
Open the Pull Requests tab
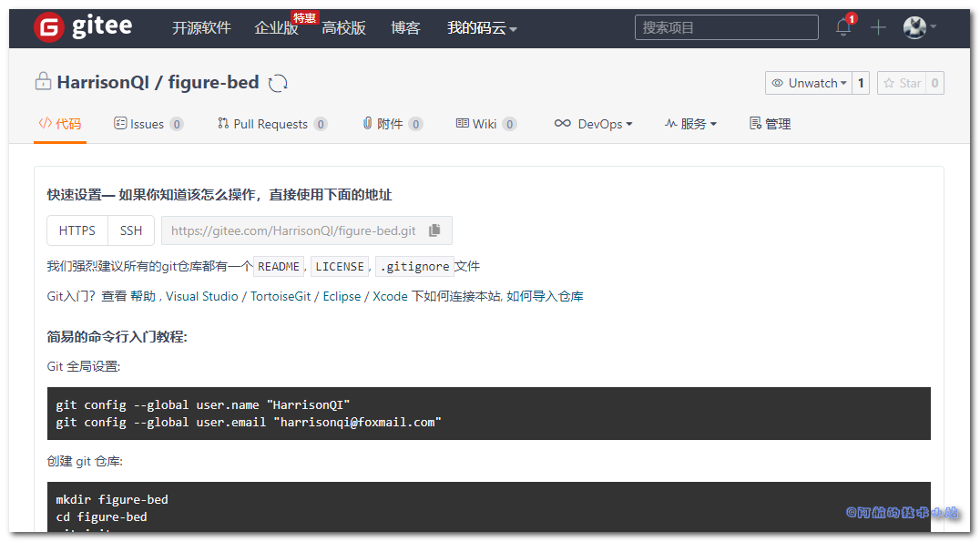coord(271,123)
